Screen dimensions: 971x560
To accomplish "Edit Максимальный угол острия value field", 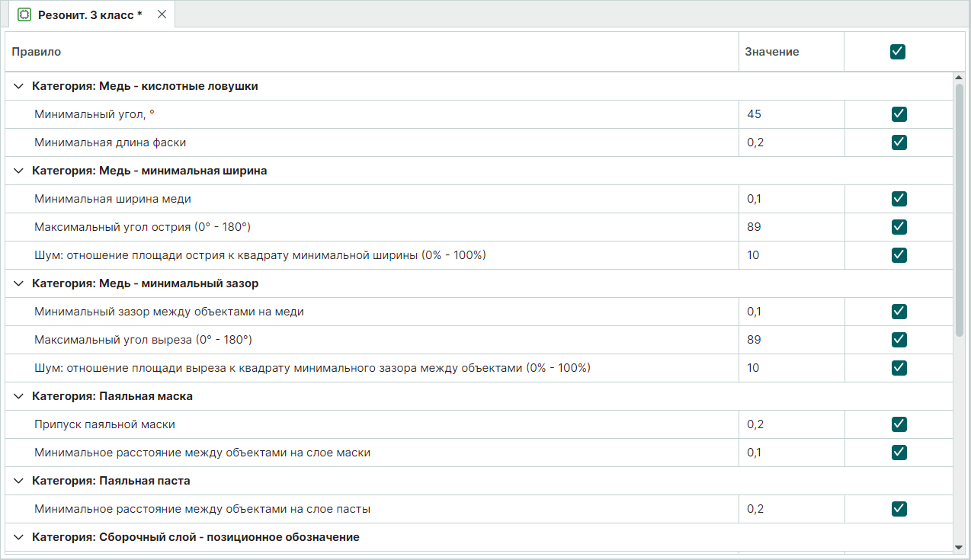I will point(790,227).
